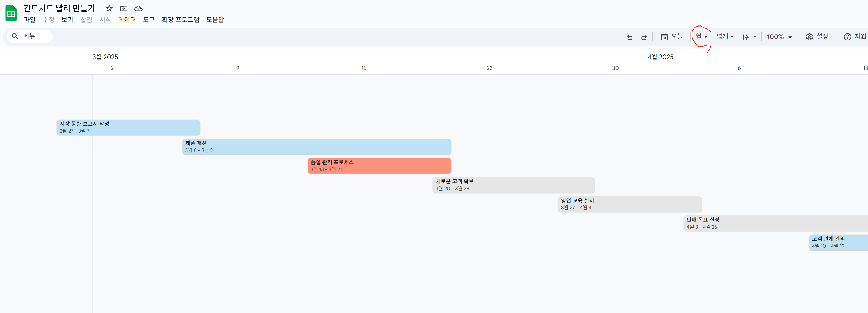Select the 새로운 고객 확보 task card
This screenshot has width=868, height=313.
tap(513, 185)
